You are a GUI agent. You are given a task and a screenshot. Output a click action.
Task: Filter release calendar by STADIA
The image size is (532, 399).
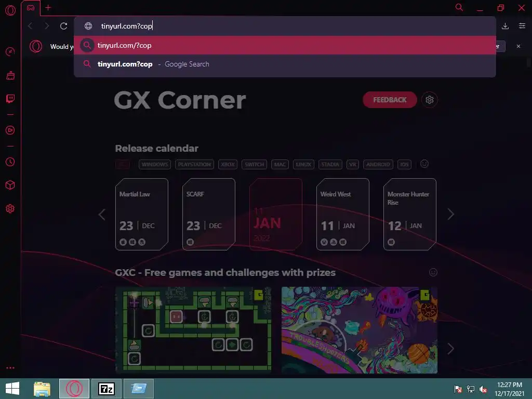[330, 165]
